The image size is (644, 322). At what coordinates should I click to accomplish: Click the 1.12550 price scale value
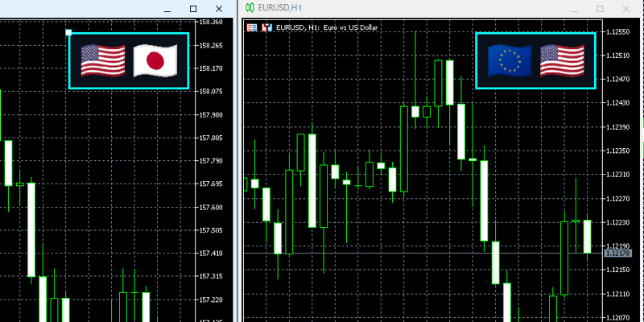[x=618, y=32]
